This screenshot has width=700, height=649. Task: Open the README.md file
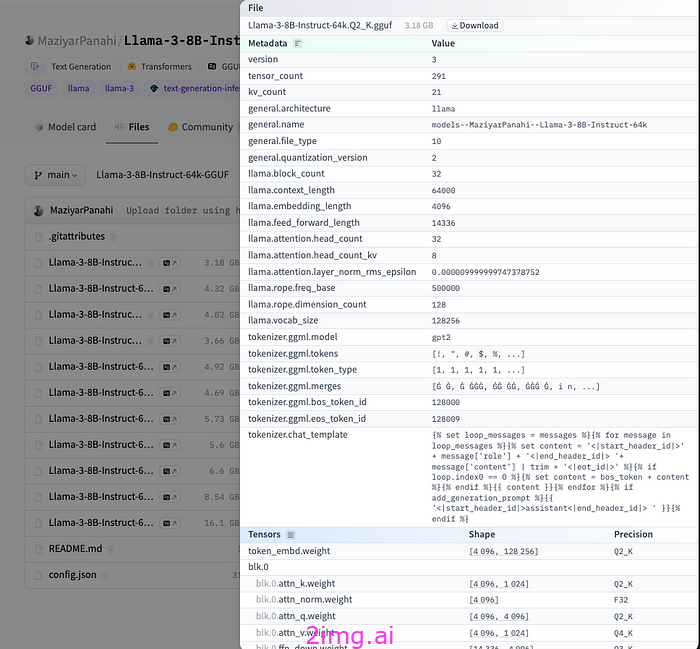click(75, 549)
